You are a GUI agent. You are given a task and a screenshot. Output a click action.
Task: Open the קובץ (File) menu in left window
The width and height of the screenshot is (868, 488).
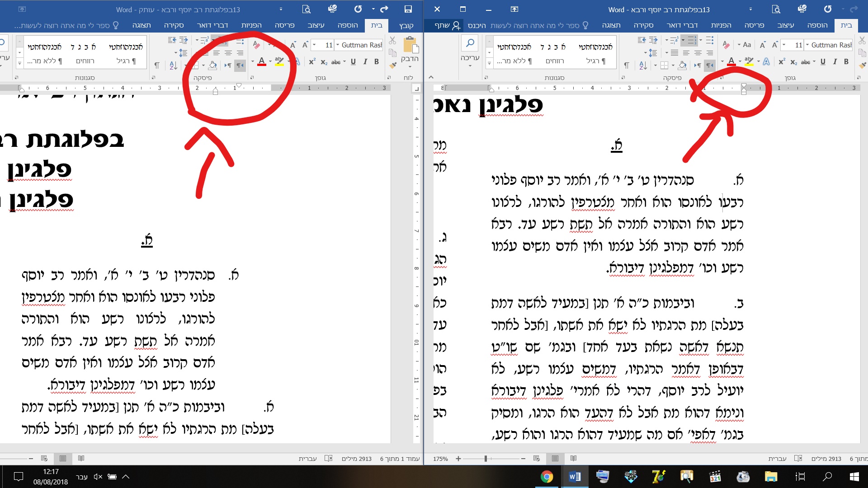click(406, 25)
